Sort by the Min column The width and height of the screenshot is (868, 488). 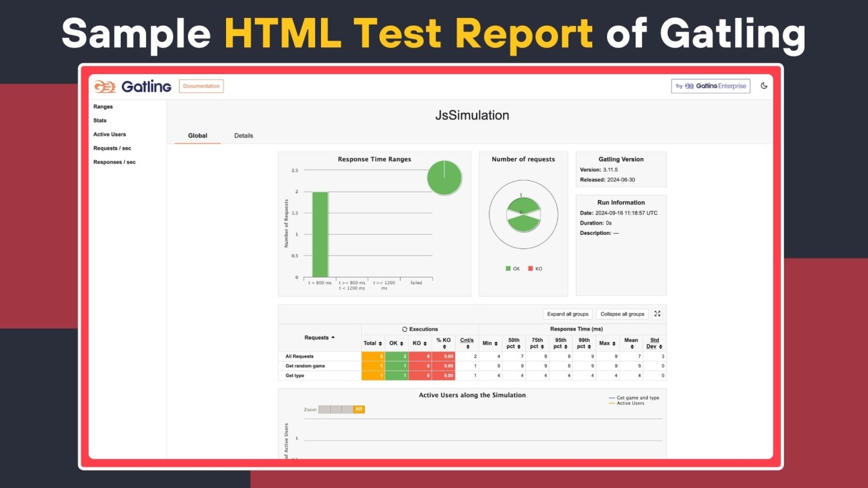point(491,343)
